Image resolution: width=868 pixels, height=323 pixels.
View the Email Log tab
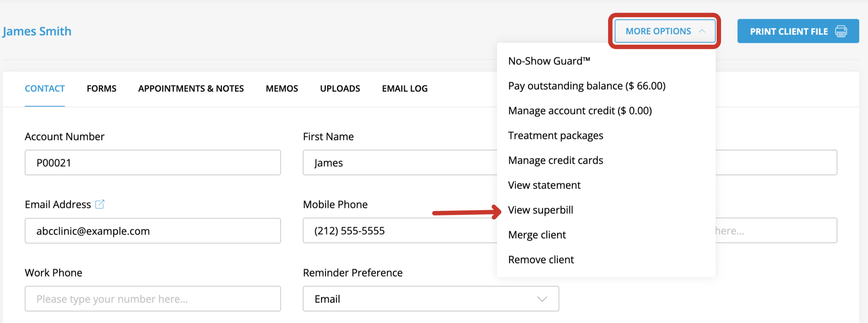pyautogui.click(x=405, y=88)
